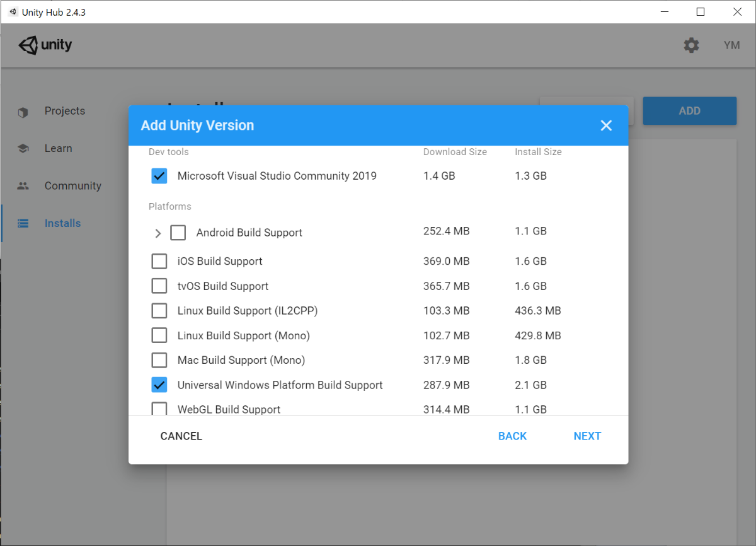The width and height of the screenshot is (756, 546).
Task: Select Installs in the sidebar
Action: coord(63,223)
